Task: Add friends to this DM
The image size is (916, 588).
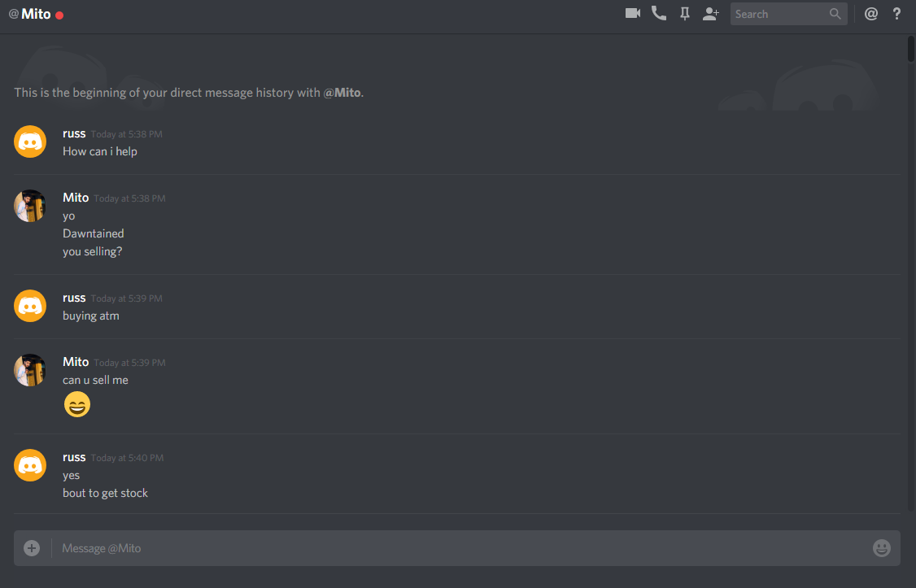Action: pyautogui.click(x=710, y=14)
